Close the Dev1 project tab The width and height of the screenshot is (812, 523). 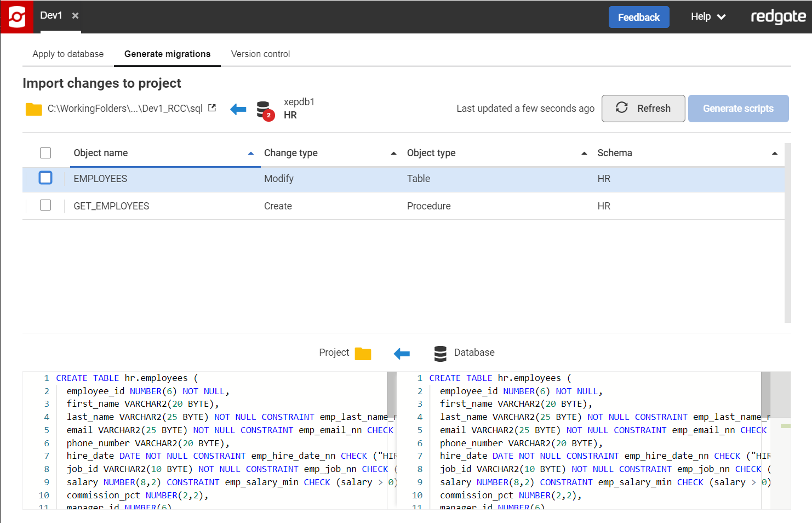click(76, 16)
